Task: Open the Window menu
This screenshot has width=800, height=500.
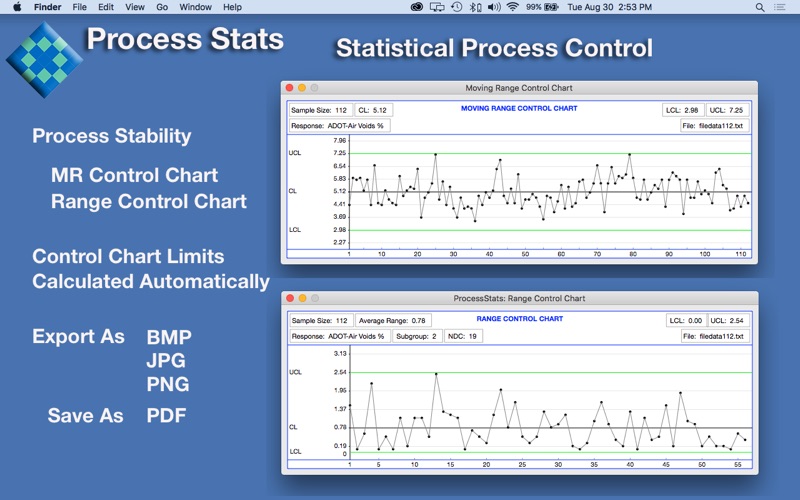Action: coord(195,7)
